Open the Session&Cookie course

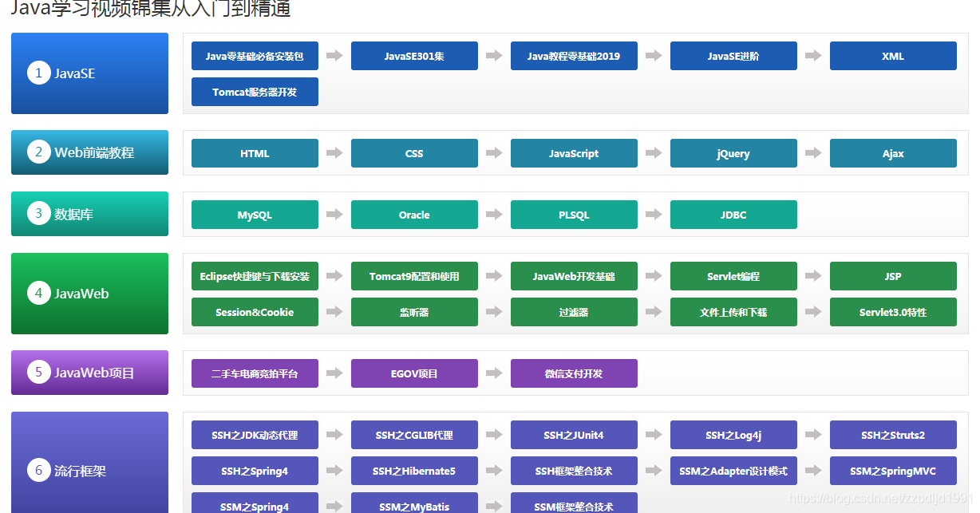pyautogui.click(x=255, y=312)
